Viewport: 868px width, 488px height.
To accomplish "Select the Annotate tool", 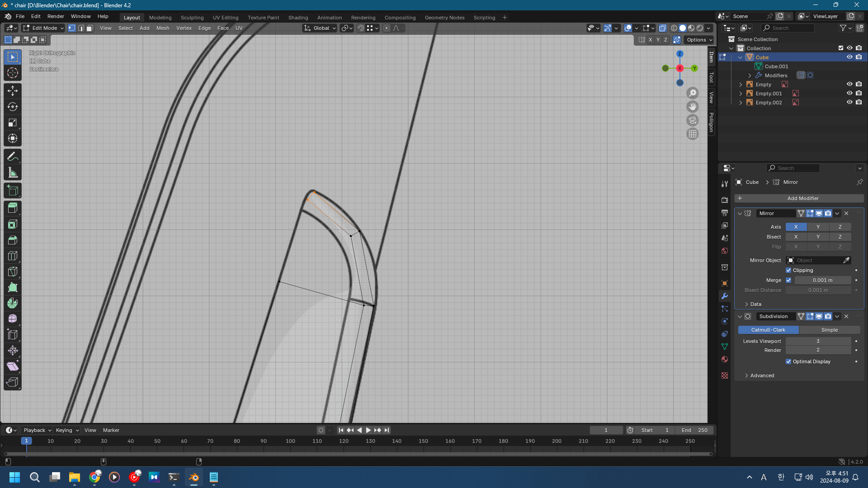I will pyautogui.click(x=13, y=156).
